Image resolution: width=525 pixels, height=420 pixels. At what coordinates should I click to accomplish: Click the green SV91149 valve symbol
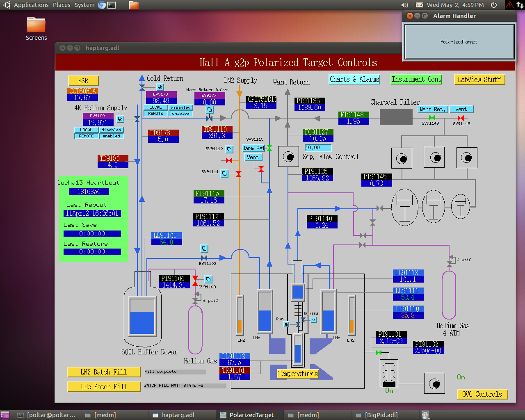tap(432, 118)
